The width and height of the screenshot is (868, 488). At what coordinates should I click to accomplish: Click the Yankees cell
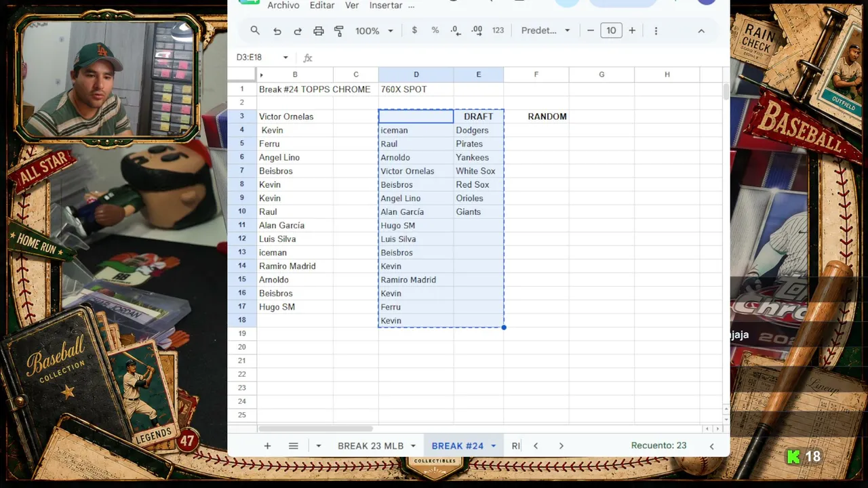pos(479,157)
